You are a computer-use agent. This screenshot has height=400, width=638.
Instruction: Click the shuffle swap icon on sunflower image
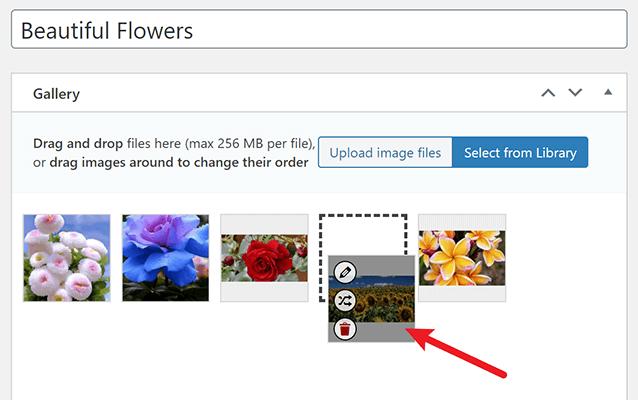(345, 301)
